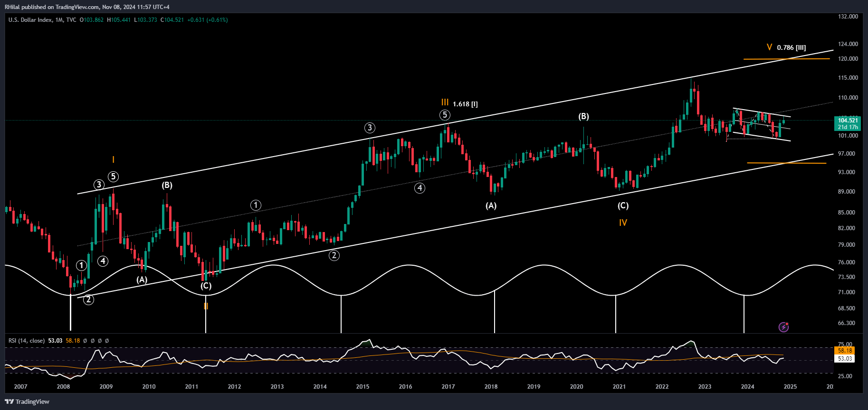868x410 pixels.
Task: Click the 2017 year label on time axis
Action: [x=448, y=387]
